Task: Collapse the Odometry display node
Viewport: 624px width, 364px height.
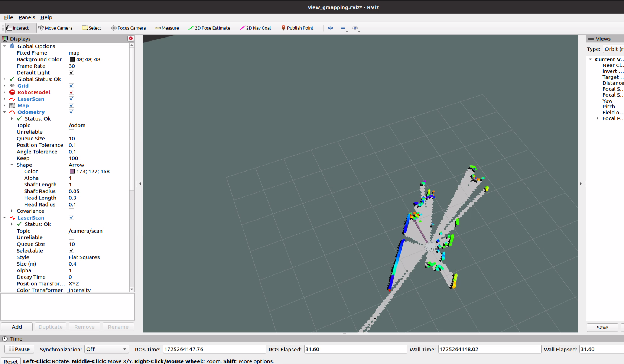Action: 4,112
